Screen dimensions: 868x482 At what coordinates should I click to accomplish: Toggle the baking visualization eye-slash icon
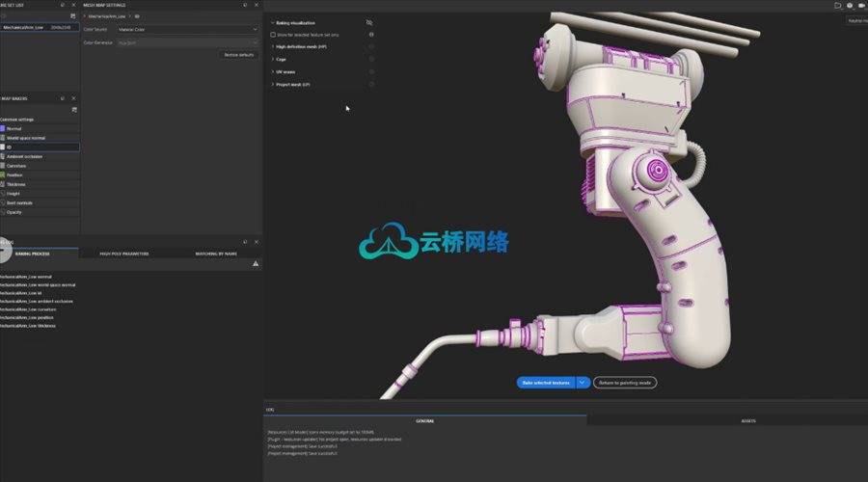tap(370, 21)
